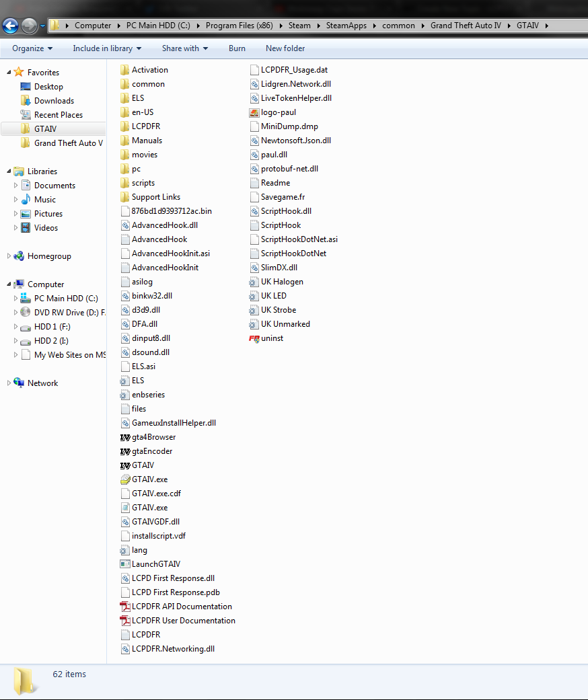The height and width of the screenshot is (700, 588).
Task: Click the uninst FR icon
Action: pos(254,338)
